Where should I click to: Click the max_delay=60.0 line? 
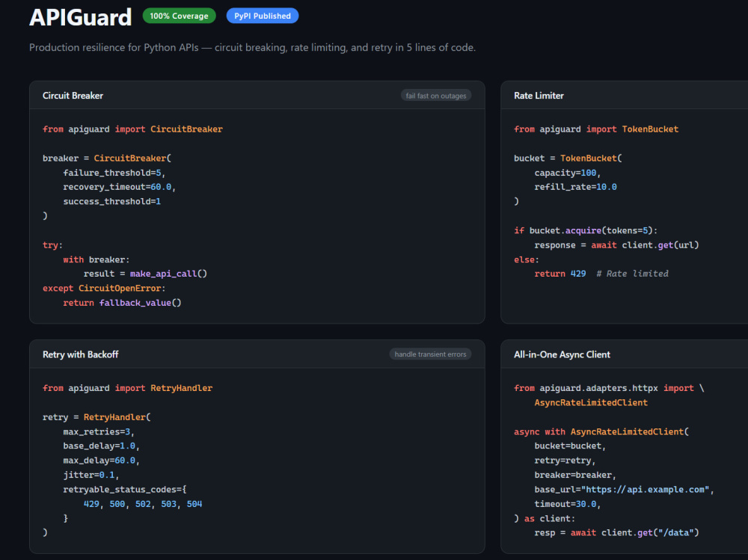click(x=101, y=461)
